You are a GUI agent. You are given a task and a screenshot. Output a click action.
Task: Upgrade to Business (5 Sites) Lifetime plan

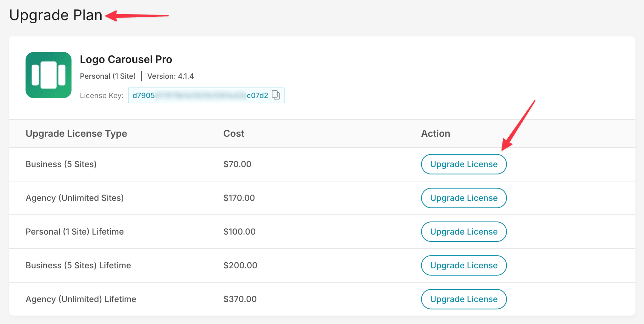(x=464, y=265)
